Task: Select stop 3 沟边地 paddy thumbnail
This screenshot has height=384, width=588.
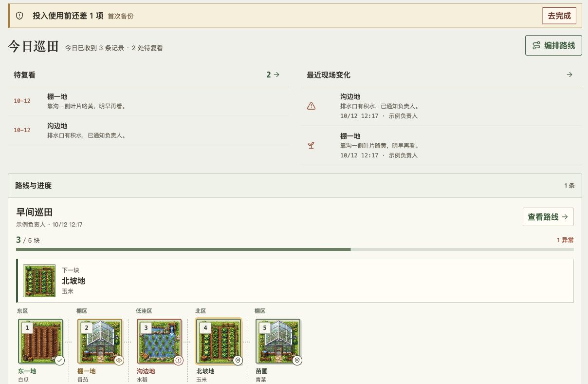Action: (159, 341)
